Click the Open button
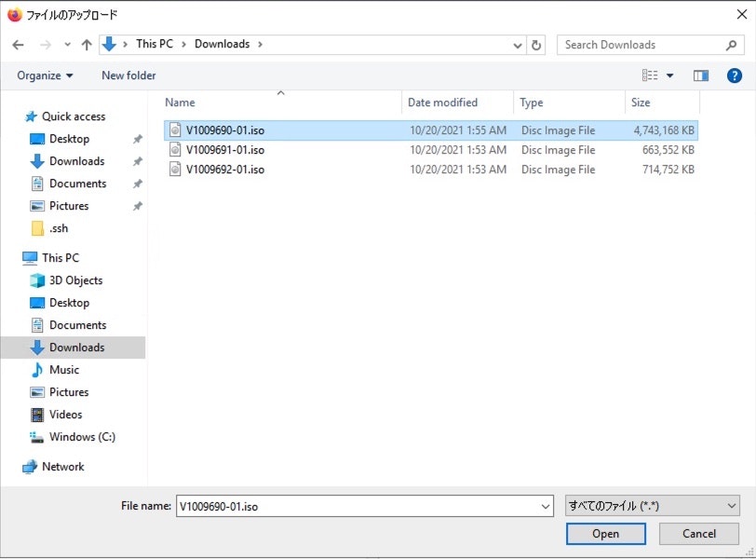Image resolution: width=756 pixels, height=559 pixels. coord(605,534)
